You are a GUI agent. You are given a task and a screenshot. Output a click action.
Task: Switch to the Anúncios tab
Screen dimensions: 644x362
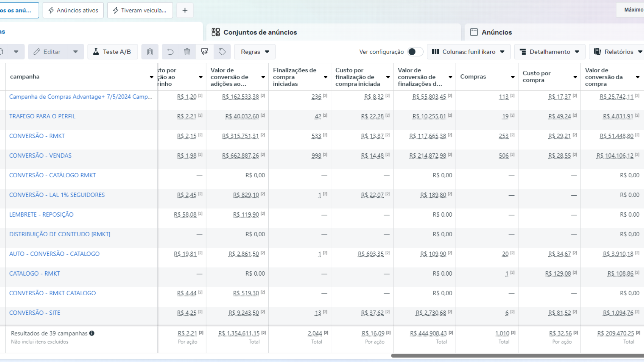coord(554,32)
